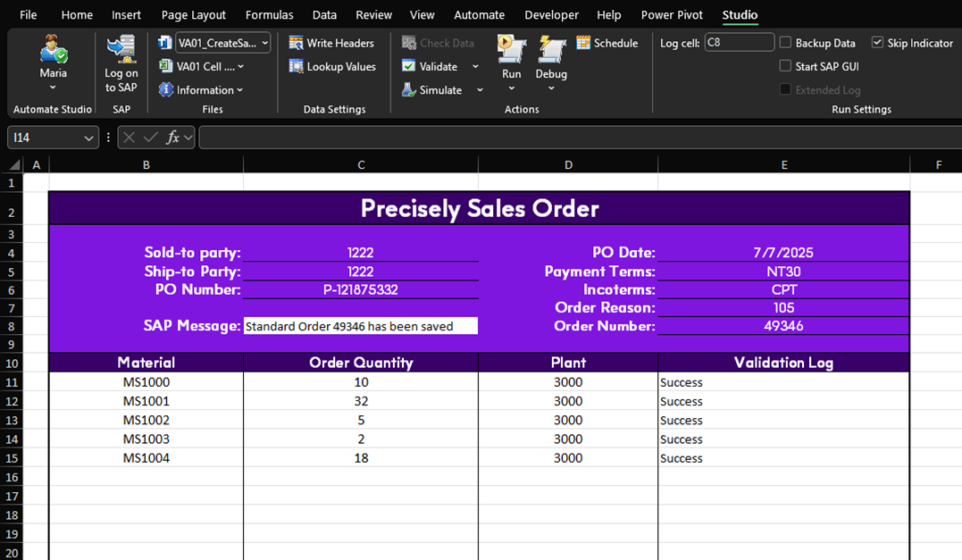Image resolution: width=962 pixels, height=560 pixels.
Task: Select cell with material MS1002
Action: (146, 420)
